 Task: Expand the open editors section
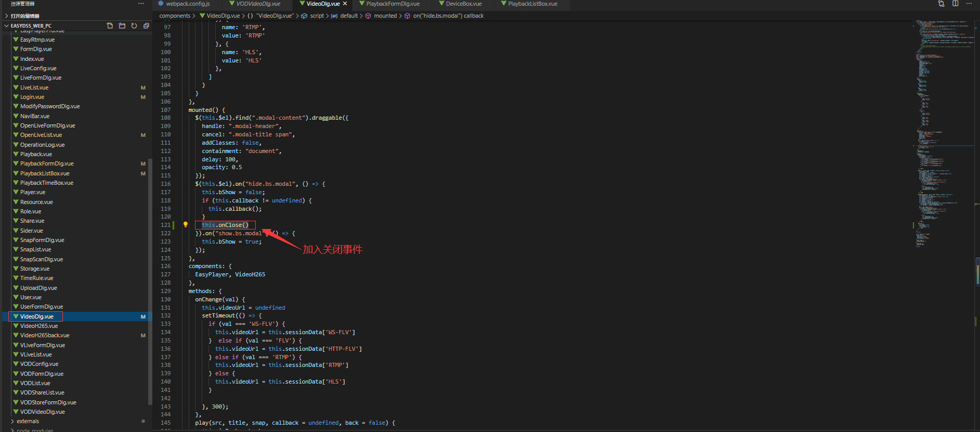(x=25, y=16)
